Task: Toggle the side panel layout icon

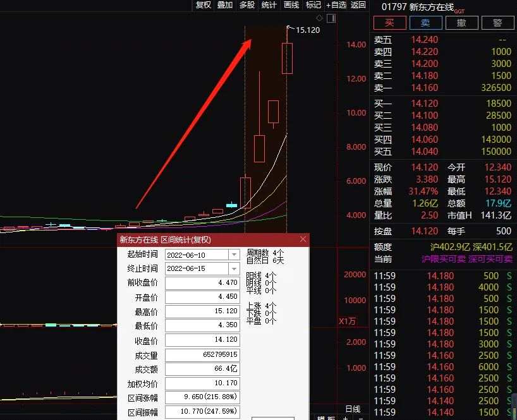Action: (x=331, y=18)
